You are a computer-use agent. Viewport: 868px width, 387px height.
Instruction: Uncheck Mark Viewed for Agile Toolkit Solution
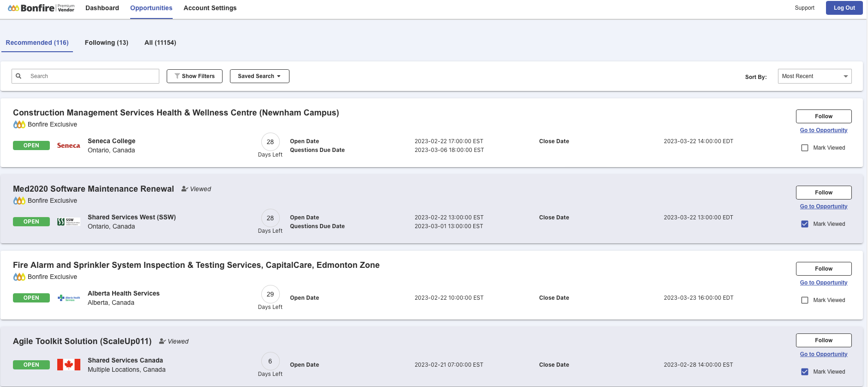tap(805, 372)
